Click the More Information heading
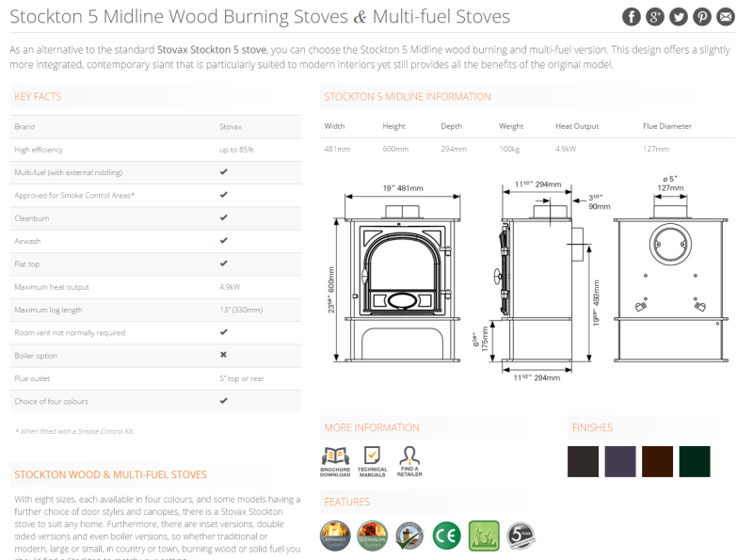This screenshot has height=560, width=753. pos(372,427)
